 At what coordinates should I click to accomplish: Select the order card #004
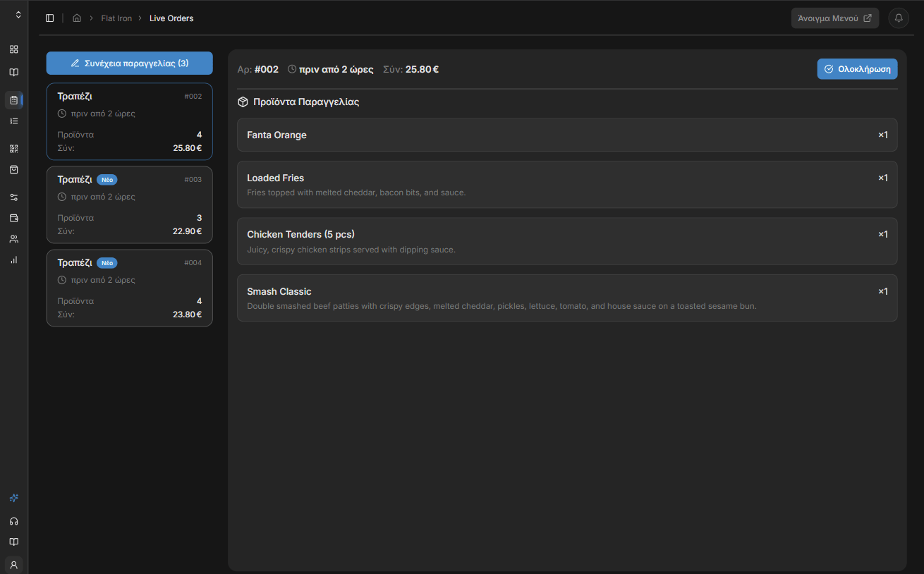click(x=130, y=288)
